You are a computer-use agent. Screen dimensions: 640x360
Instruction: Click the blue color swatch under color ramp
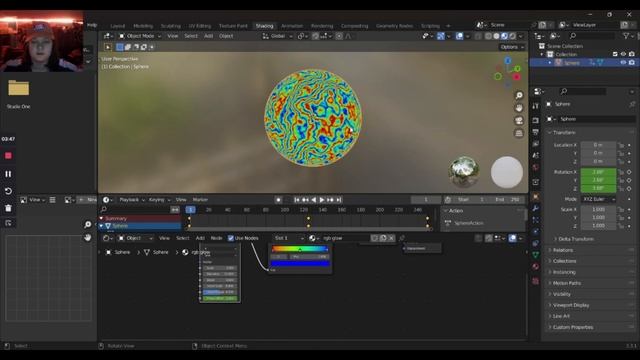pos(300,264)
